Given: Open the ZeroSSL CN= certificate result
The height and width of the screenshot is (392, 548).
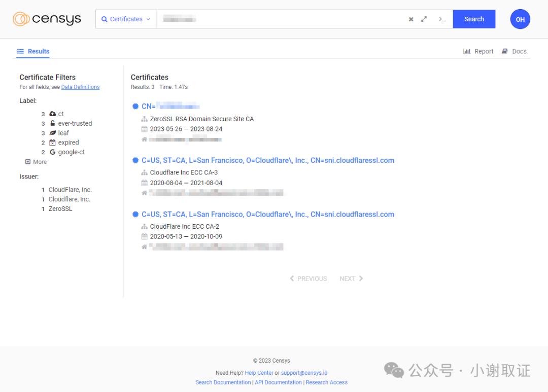Looking at the screenshot, I should click(170, 106).
